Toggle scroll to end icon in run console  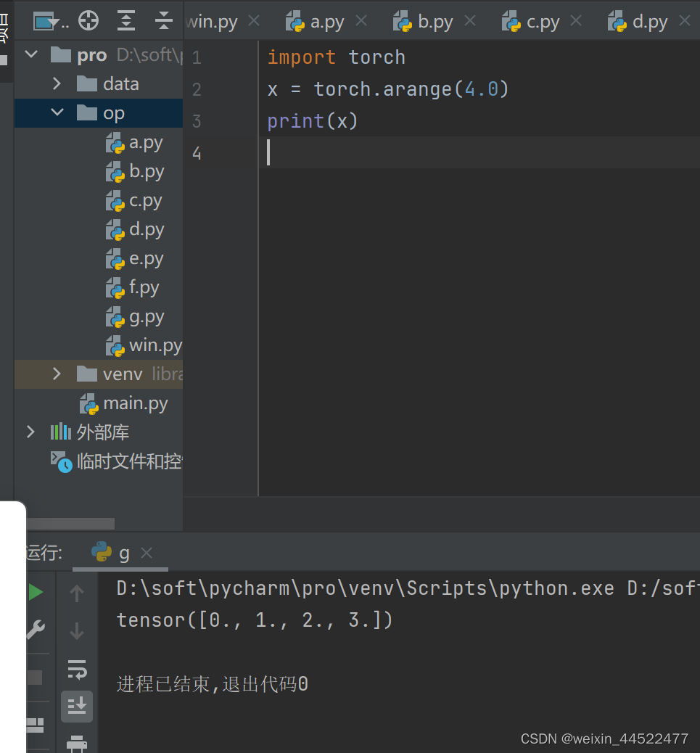coord(77,707)
